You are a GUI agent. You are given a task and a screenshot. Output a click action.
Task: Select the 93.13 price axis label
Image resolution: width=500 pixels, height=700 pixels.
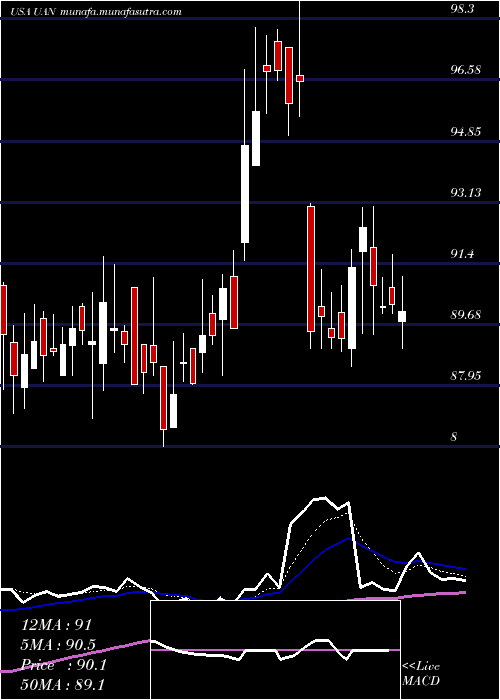click(465, 192)
